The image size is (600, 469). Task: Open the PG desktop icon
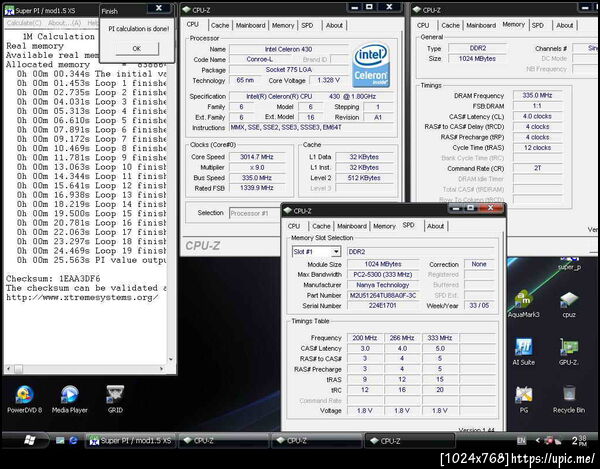point(523,399)
